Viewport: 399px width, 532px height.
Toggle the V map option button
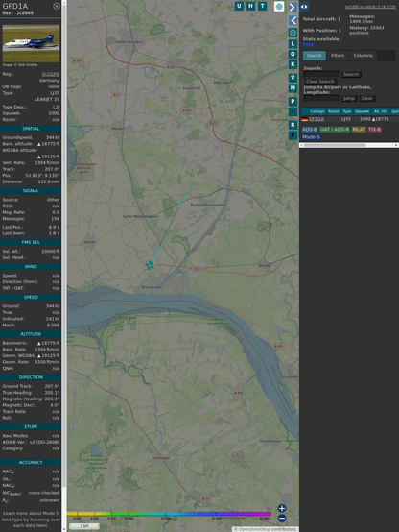293,78
